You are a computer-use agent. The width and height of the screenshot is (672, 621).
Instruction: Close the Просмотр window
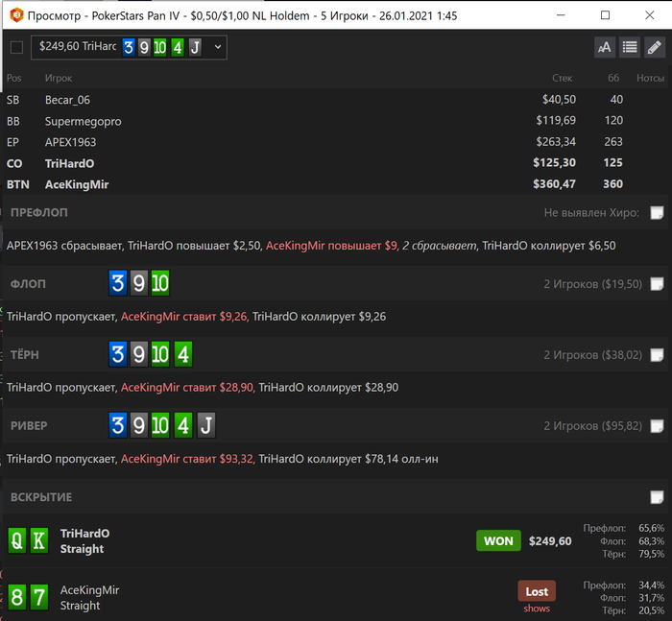(x=650, y=15)
